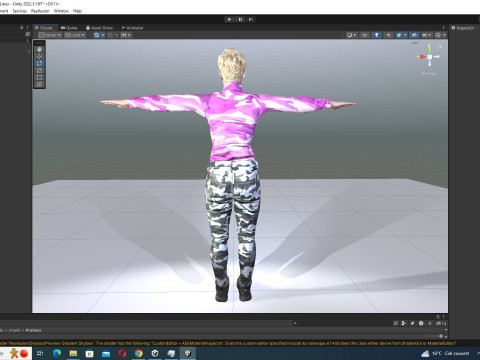Toggle scene lighting with the lightbulb button

tap(376, 35)
